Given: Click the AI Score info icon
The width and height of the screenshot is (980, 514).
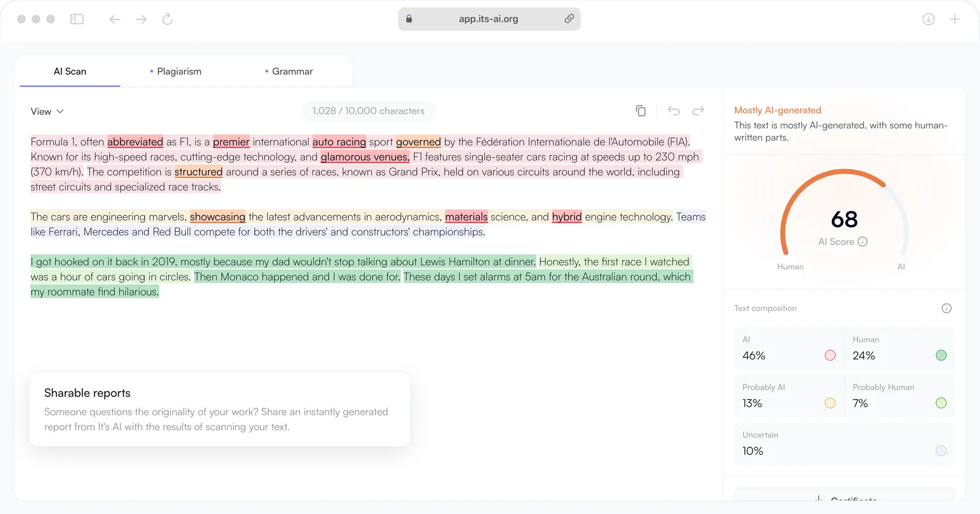Looking at the screenshot, I should [x=863, y=242].
